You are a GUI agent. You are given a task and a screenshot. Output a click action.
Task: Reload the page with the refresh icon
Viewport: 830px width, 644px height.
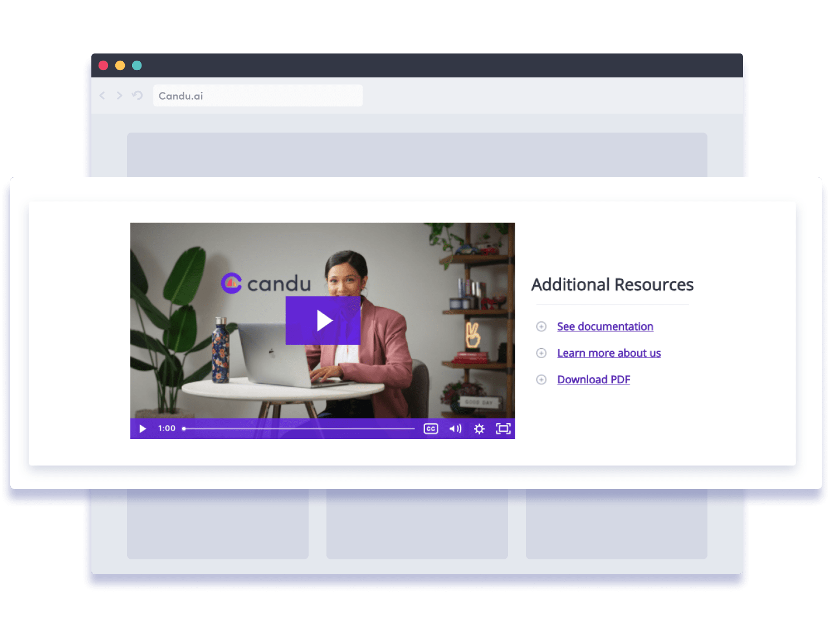137,95
